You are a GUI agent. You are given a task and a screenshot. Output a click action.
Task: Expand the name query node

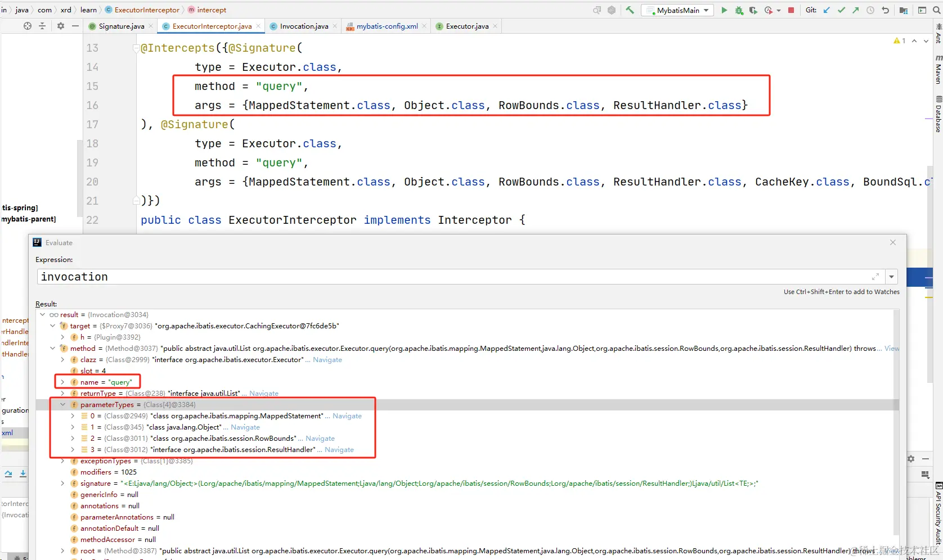[63, 382]
